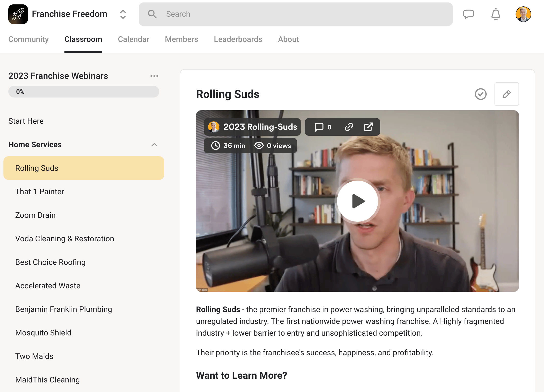Click the 2023 Franchise Webinars course title

click(58, 76)
